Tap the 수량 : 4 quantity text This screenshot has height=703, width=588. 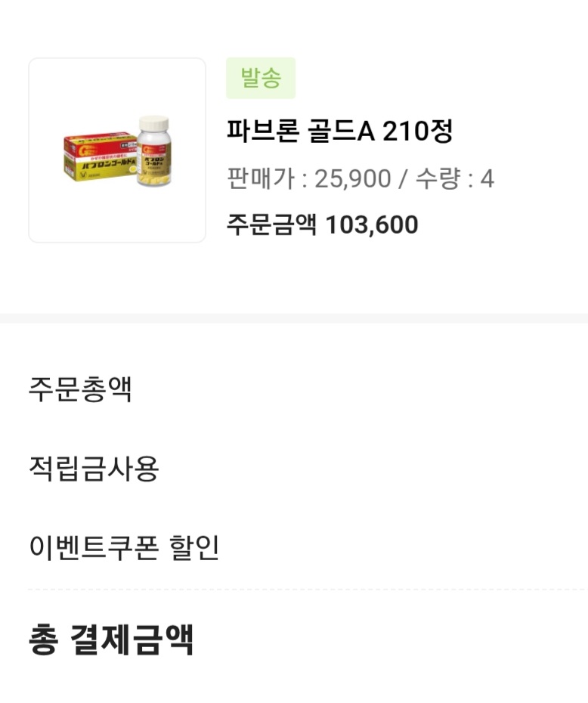[454, 179]
